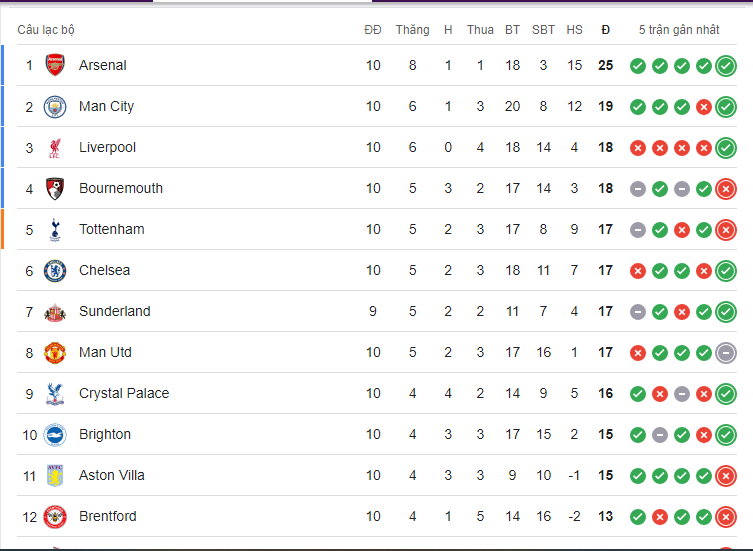Click the Đ points column header
Viewport: 753px width, 551px height.
[605, 30]
